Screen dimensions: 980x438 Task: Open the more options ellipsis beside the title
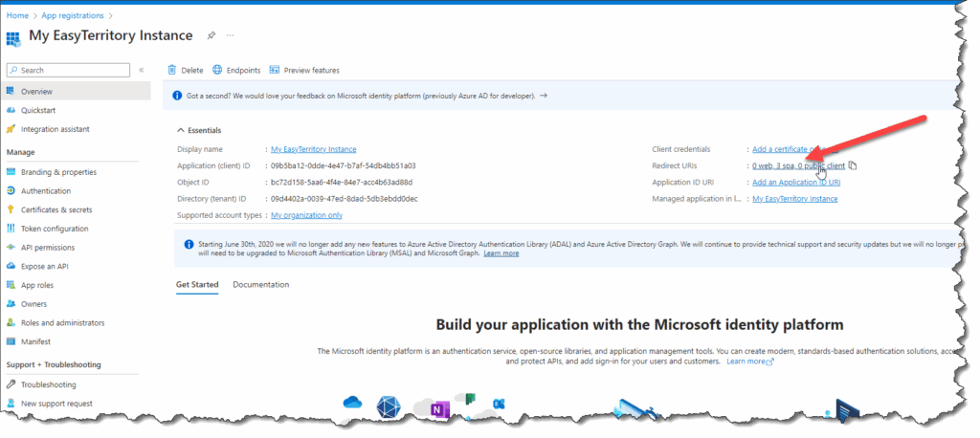click(230, 35)
